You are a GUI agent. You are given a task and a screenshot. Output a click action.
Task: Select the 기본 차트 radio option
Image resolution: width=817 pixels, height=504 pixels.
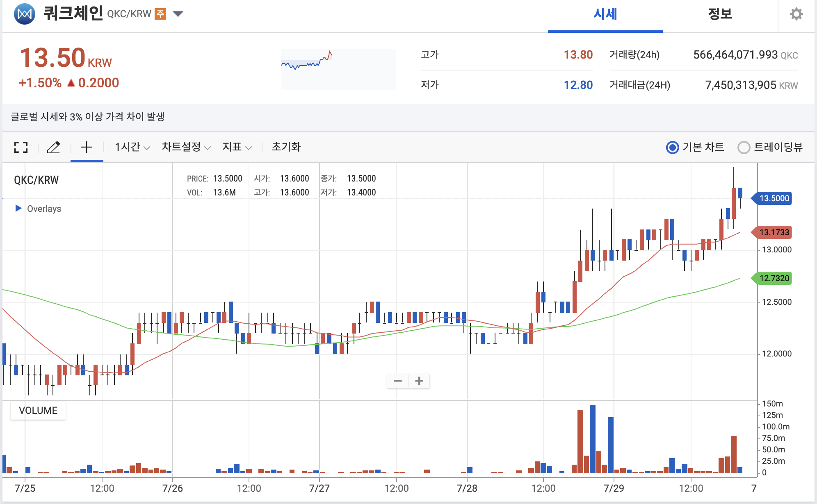673,147
